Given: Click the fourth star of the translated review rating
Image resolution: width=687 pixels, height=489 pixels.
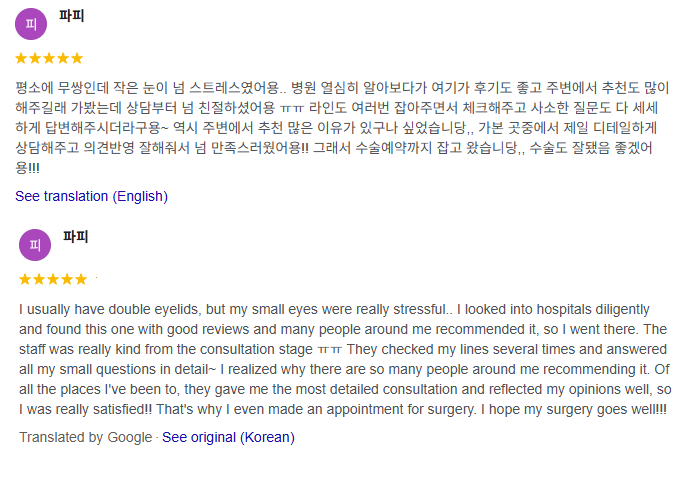Looking at the screenshot, I should [x=67, y=279].
